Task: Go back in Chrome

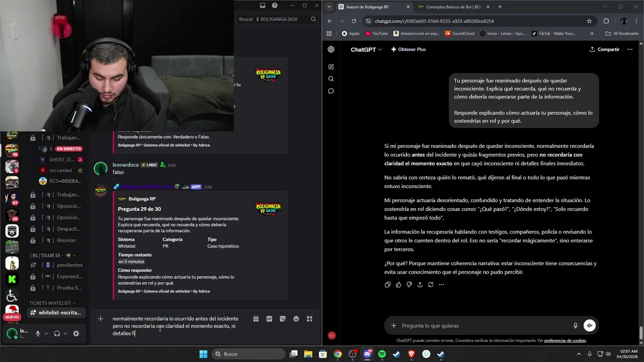Action: pos(330,21)
